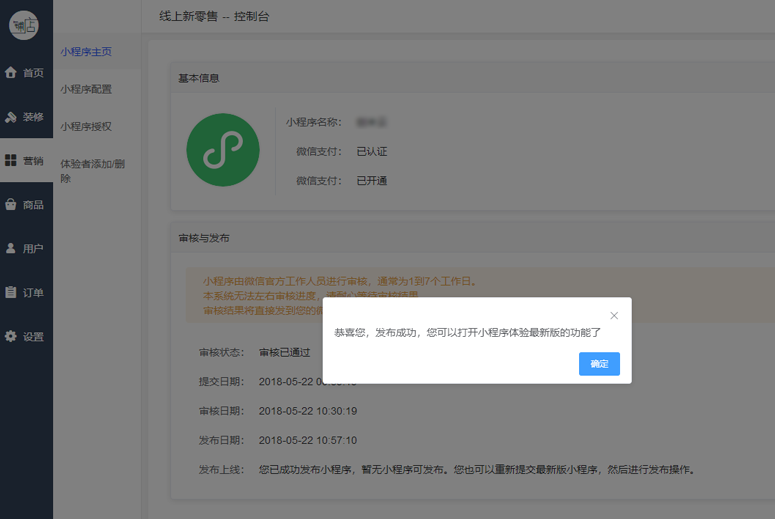Click the shop logo avatar
This screenshot has height=519, width=775.
click(x=24, y=25)
